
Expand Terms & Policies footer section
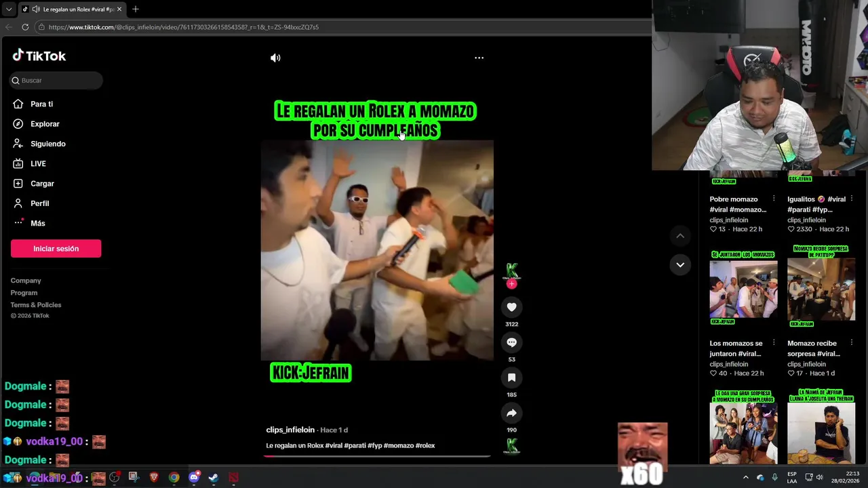coord(36,305)
